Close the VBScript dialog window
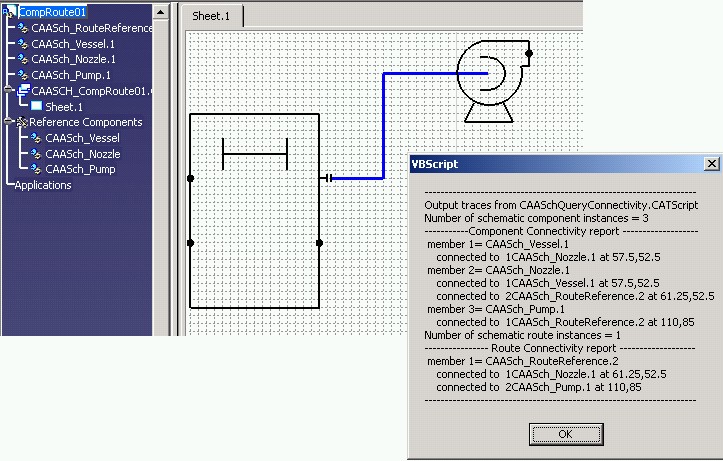This screenshot has width=723, height=461. 711,164
